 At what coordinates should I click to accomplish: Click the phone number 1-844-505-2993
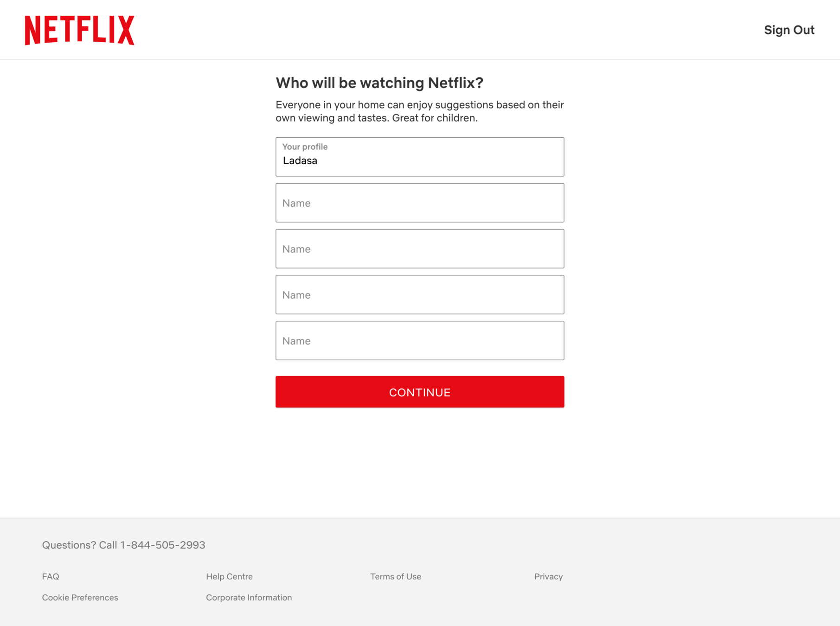click(x=163, y=545)
